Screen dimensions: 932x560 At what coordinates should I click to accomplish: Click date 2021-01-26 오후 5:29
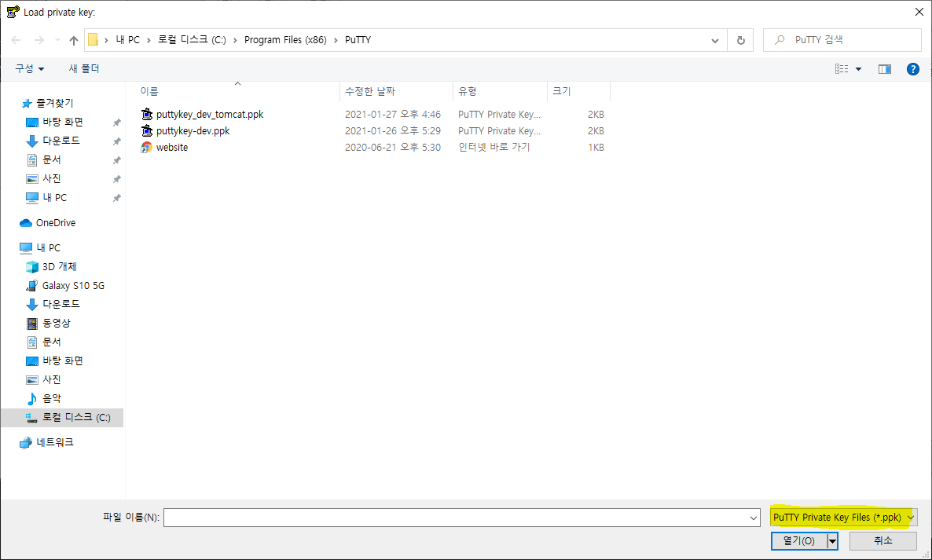point(393,130)
